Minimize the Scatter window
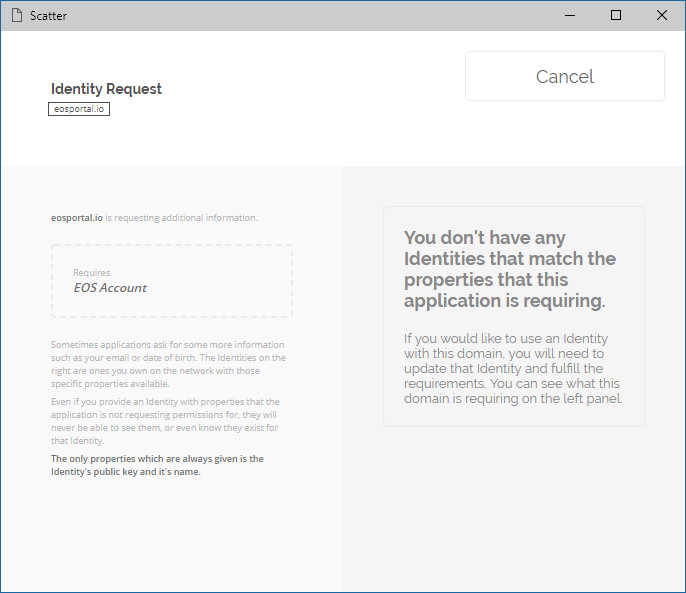This screenshot has width=686, height=593. [x=570, y=15]
